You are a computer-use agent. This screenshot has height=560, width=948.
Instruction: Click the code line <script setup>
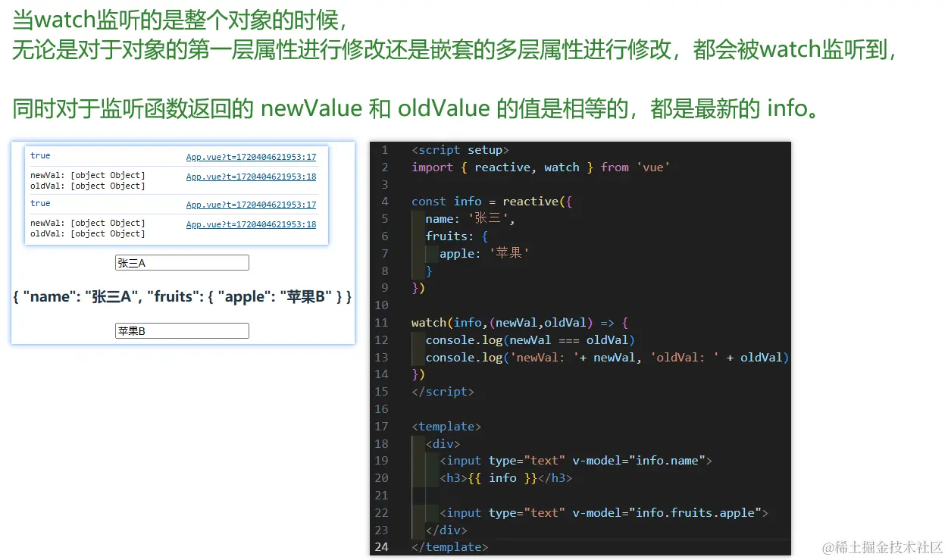tap(460, 150)
